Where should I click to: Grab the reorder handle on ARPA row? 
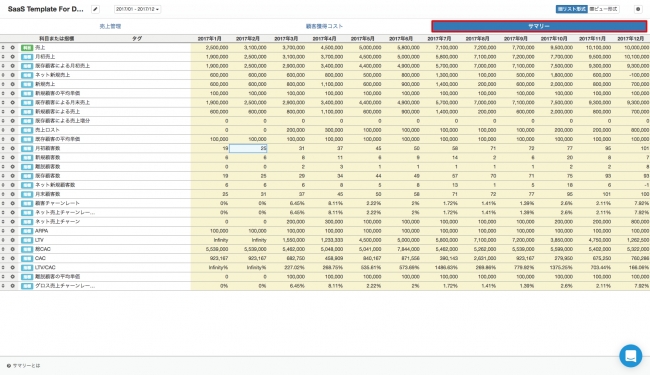(x=3, y=231)
